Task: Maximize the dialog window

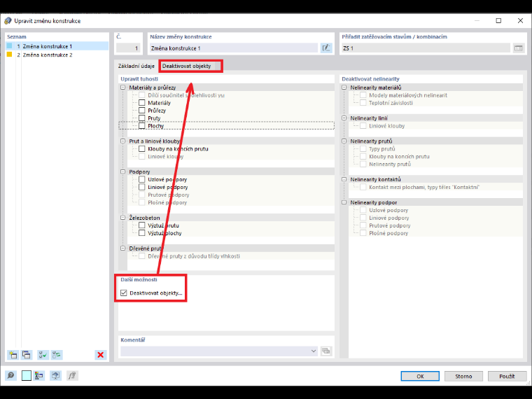Action: click(x=498, y=21)
